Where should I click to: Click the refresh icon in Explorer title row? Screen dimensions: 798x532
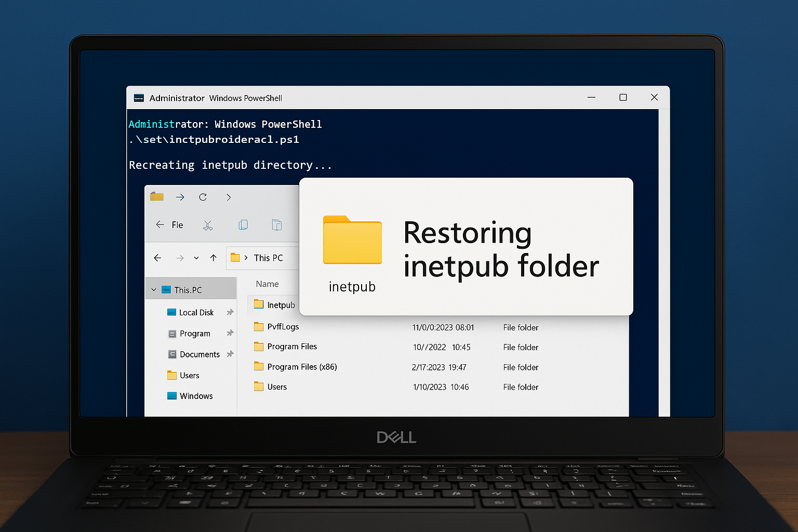click(203, 197)
